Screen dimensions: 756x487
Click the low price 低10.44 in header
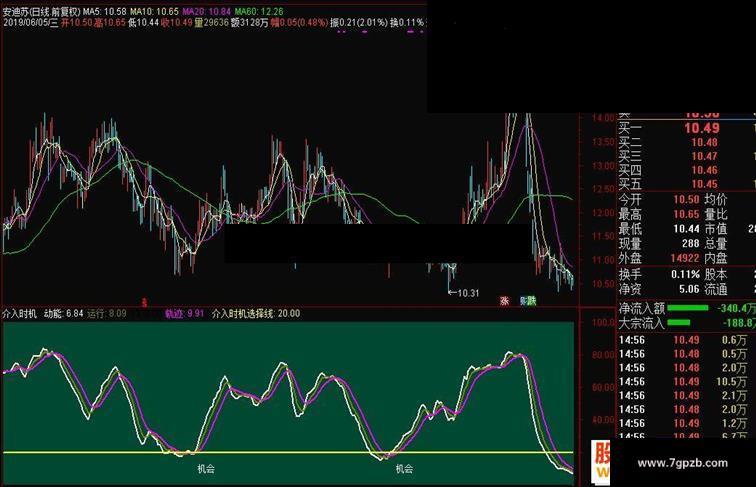tap(143, 23)
